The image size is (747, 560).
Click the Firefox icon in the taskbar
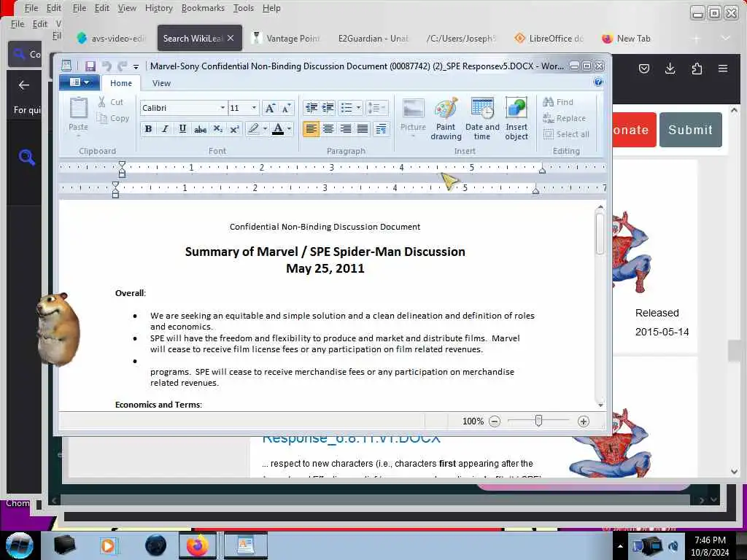pyautogui.click(x=197, y=545)
